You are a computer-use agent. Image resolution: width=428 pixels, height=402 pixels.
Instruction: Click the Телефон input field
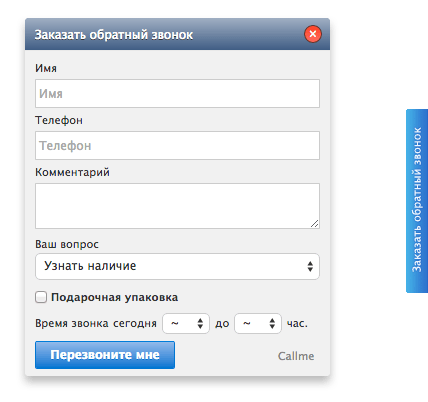pos(177,146)
